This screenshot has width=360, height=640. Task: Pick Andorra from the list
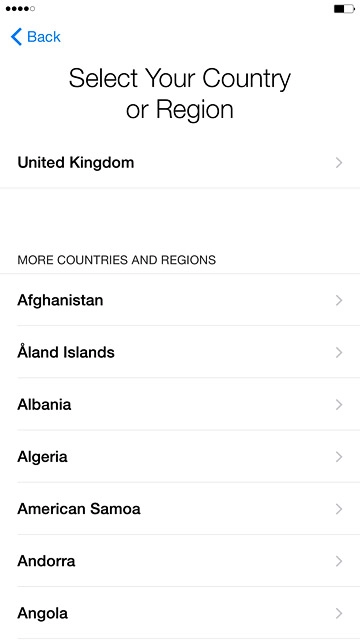[180, 561]
